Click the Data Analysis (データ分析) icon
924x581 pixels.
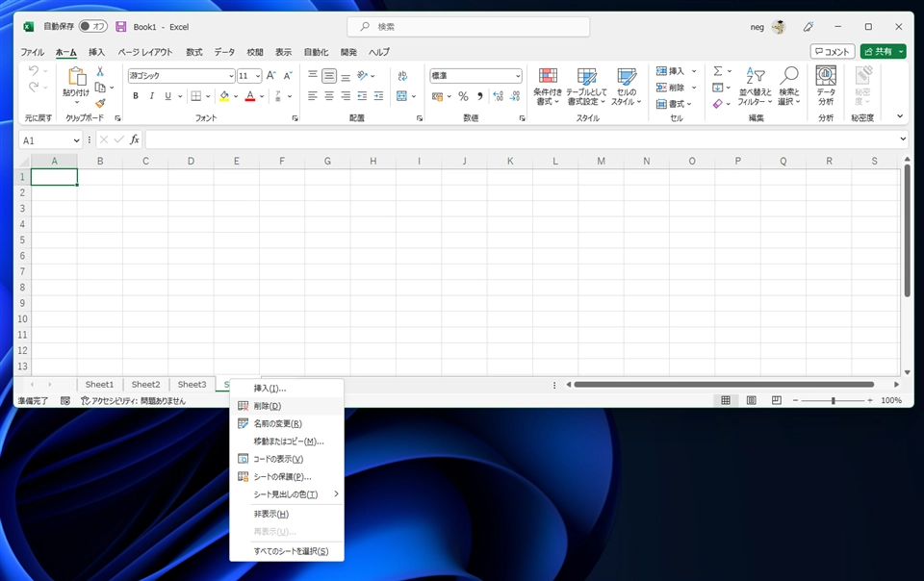[826, 86]
